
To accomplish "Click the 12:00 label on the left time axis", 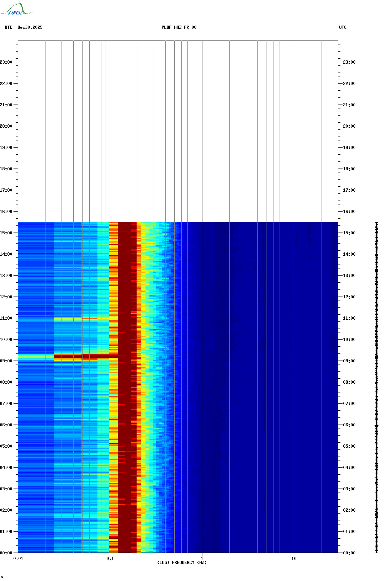I will pyautogui.click(x=6, y=297).
